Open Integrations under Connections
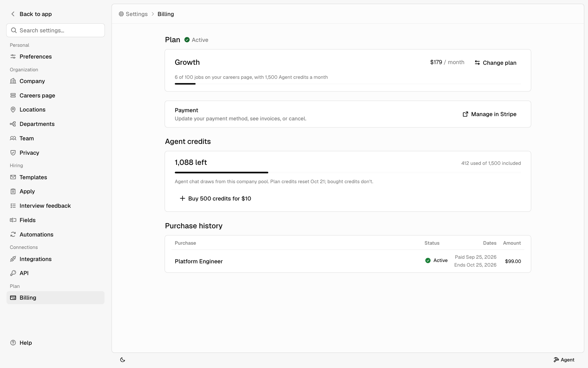Viewport: 588px width, 368px height. [56, 259]
